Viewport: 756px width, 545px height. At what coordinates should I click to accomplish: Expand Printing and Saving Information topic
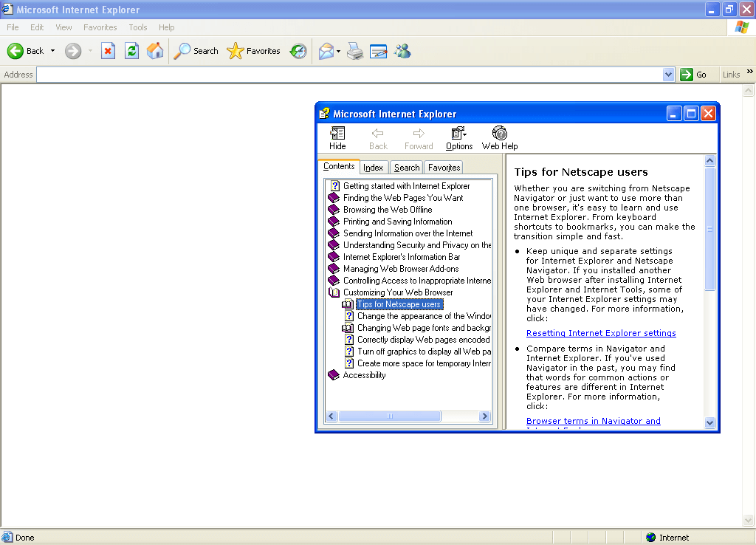pyautogui.click(x=397, y=222)
